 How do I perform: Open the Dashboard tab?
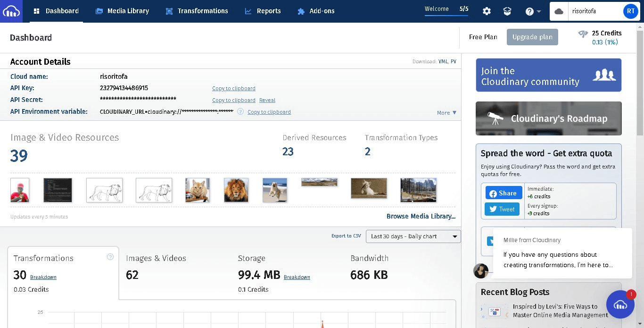56,11
